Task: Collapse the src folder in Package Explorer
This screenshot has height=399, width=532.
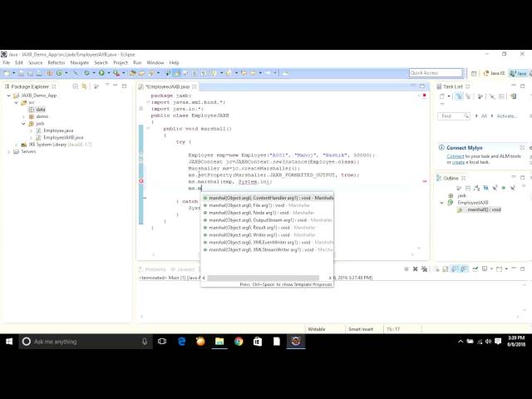Action: click(16, 102)
